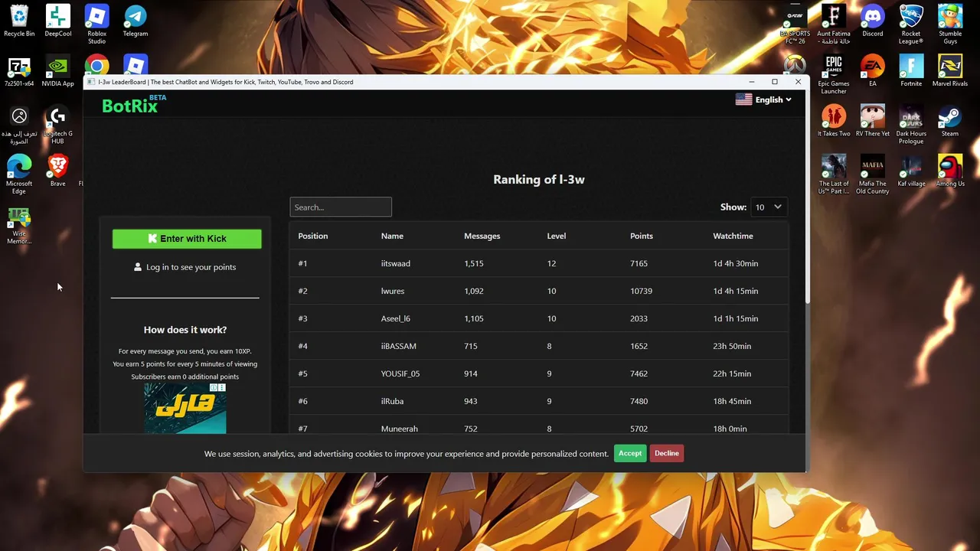
Task: Click Log in to see your points
Action: click(185, 267)
